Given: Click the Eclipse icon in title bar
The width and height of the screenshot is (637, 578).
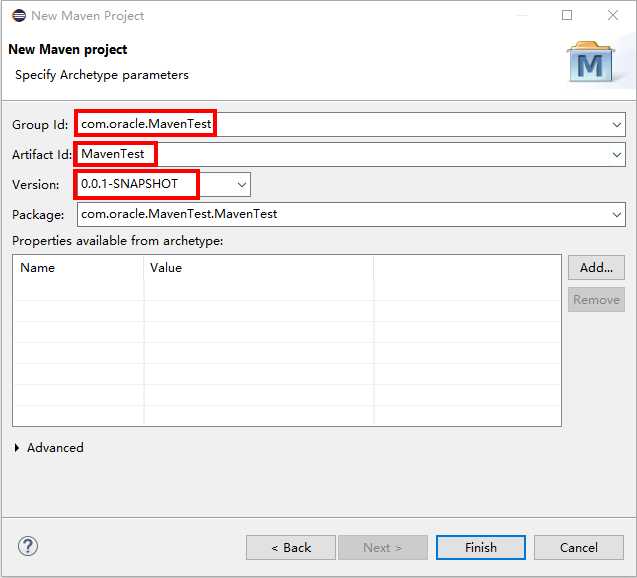Looking at the screenshot, I should (x=19, y=15).
